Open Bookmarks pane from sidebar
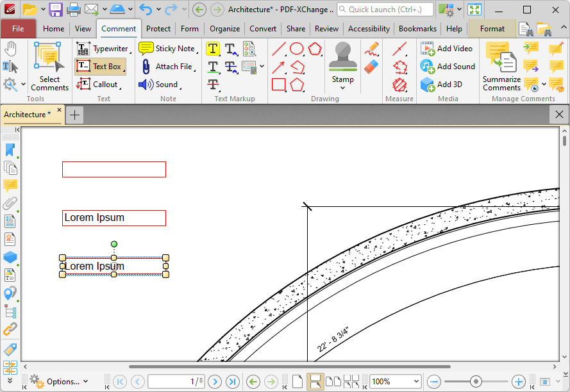Viewport: 570px width, 392px height. [x=10, y=150]
